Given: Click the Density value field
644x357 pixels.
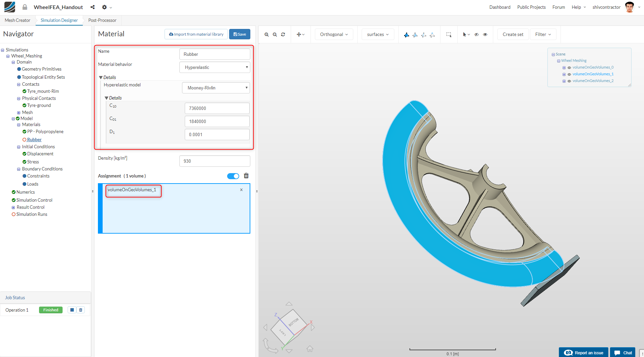Looking at the screenshot, I should coord(215,161).
